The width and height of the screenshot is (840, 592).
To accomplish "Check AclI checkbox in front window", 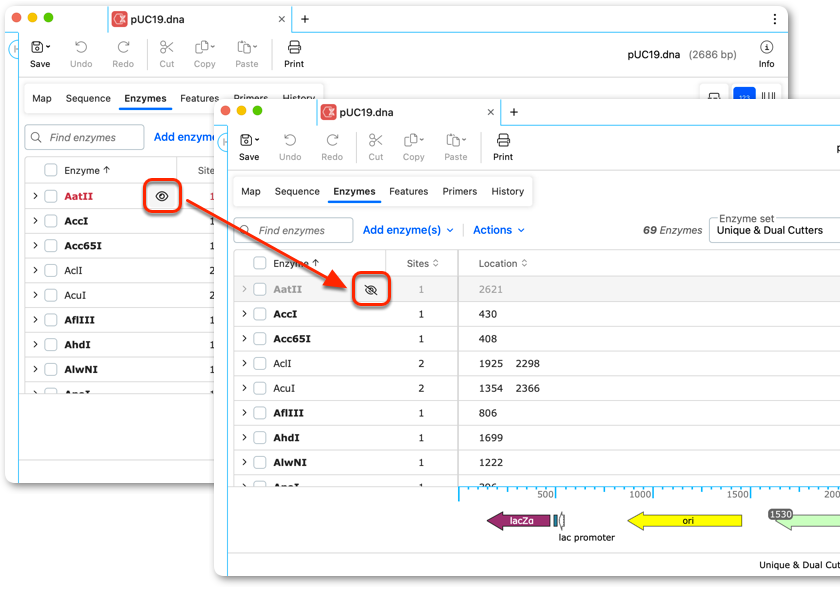I will (x=260, y=363).
